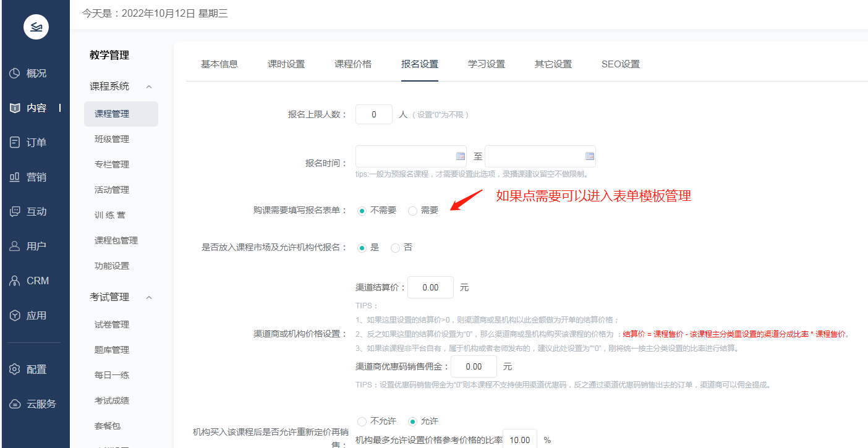
Task: Collapse the 课程系统 menu group
Action: [149, 87]
